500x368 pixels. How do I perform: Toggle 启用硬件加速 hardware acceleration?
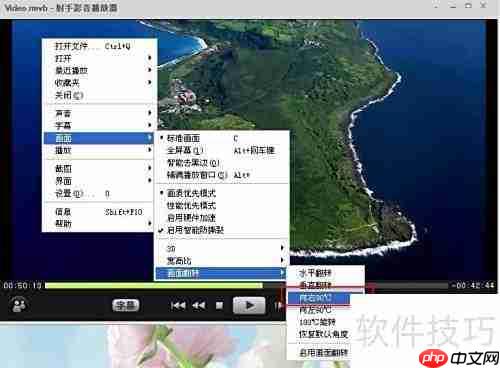click(222, 218)
